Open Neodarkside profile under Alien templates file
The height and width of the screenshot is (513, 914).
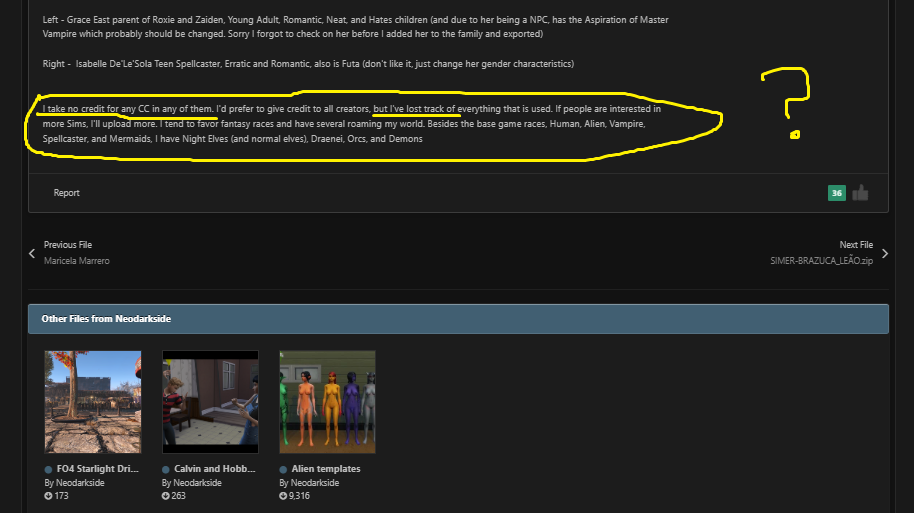tap(315, 483)
